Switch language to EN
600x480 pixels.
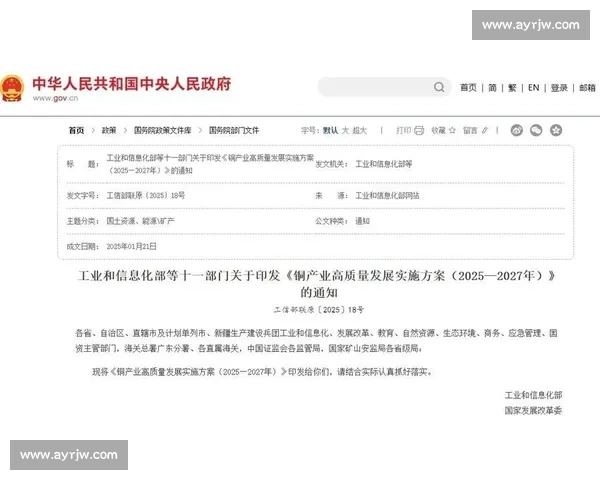[x=533, y=88]
